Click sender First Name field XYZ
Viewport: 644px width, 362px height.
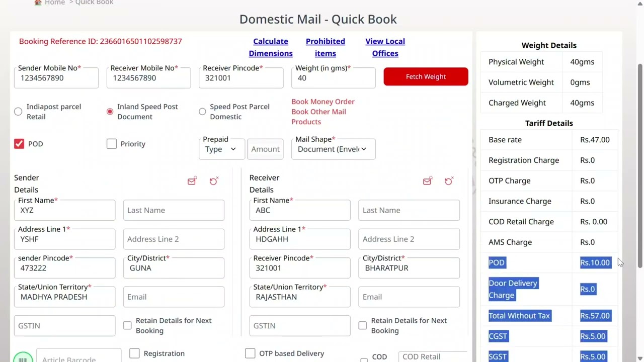(64, 210)
